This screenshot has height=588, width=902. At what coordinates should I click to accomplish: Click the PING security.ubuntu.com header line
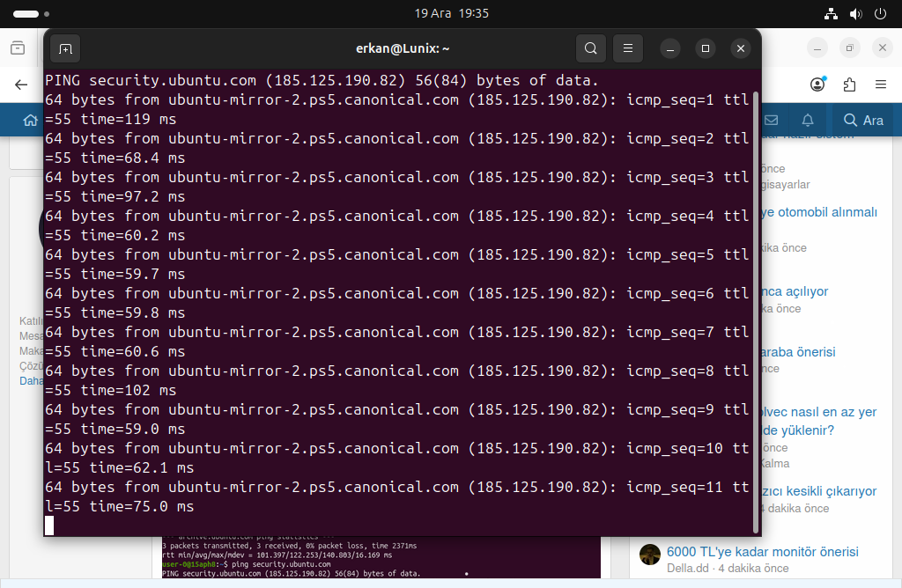point(322,80)
